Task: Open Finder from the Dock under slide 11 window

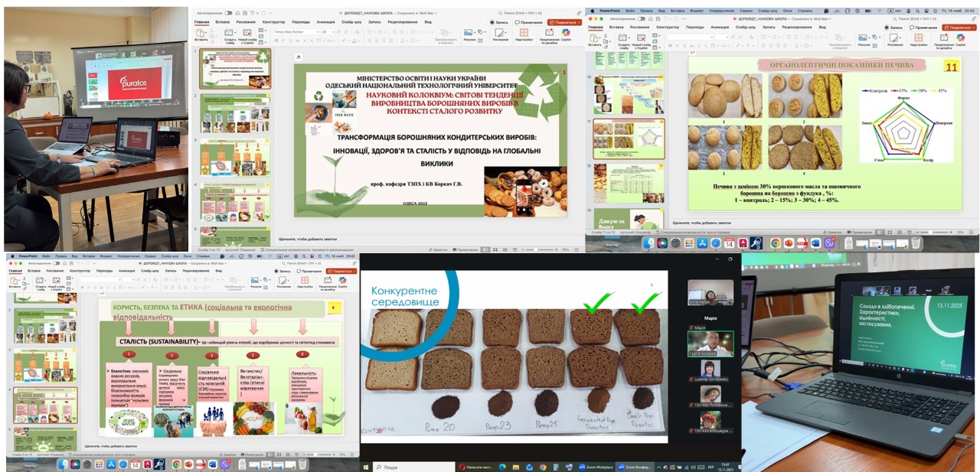Action: [649, 243]
